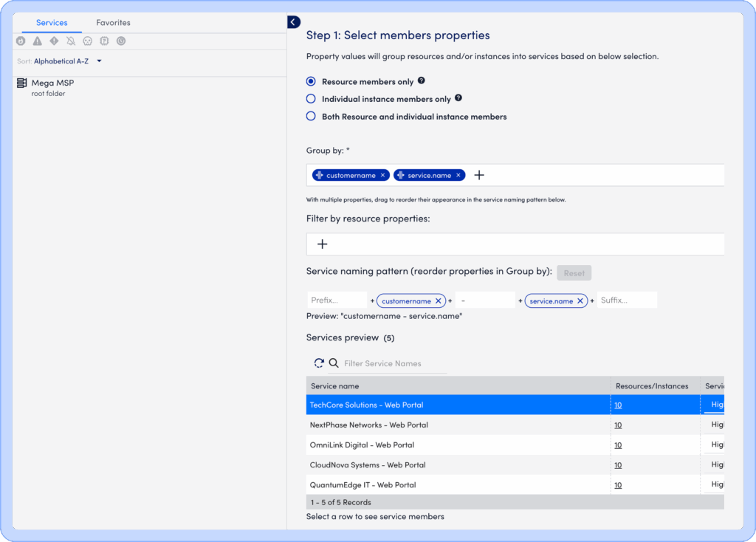Viewport: 756px width, 542px height.
Task: Select Resource members only option
Action: pos(311,81)
